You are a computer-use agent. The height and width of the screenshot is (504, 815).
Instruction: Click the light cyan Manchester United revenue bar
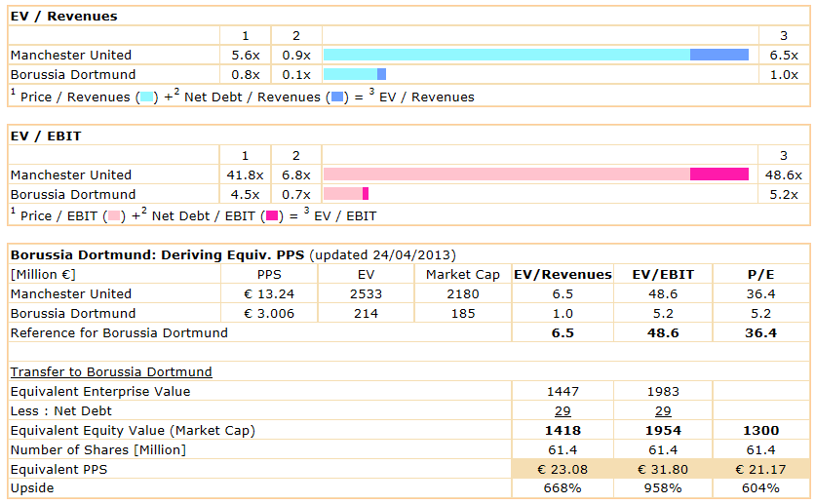507,55
